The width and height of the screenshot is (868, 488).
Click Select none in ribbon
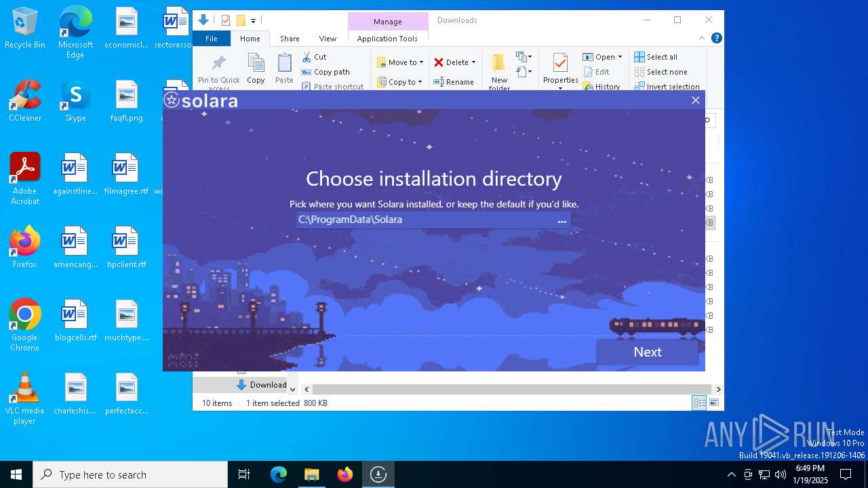pyautogui.click(x=660, y=72)
